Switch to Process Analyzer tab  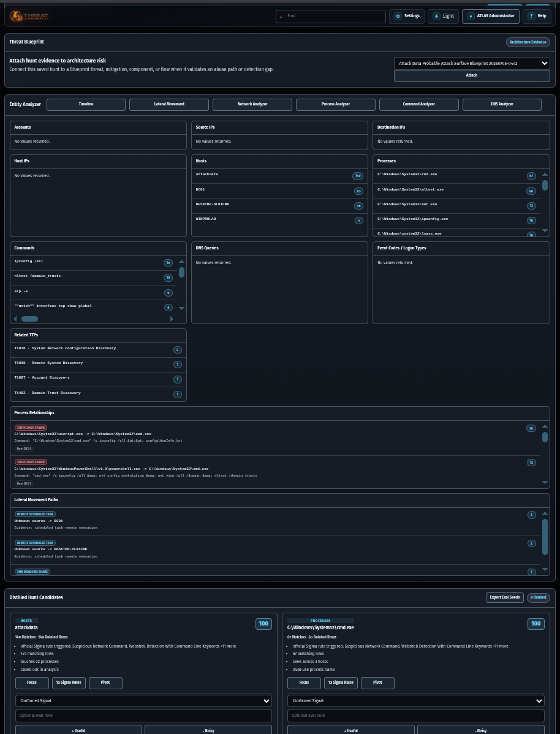336,104
